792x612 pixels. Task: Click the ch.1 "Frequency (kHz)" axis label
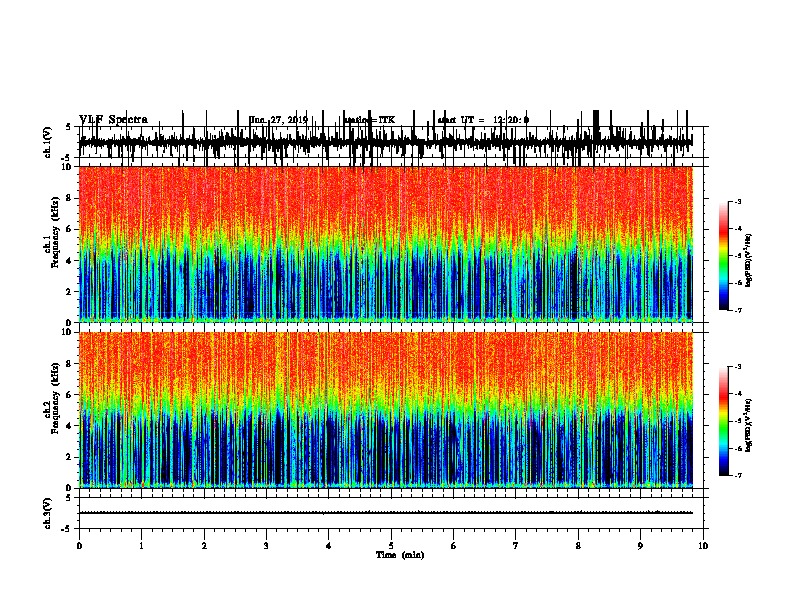pos(55,233)
